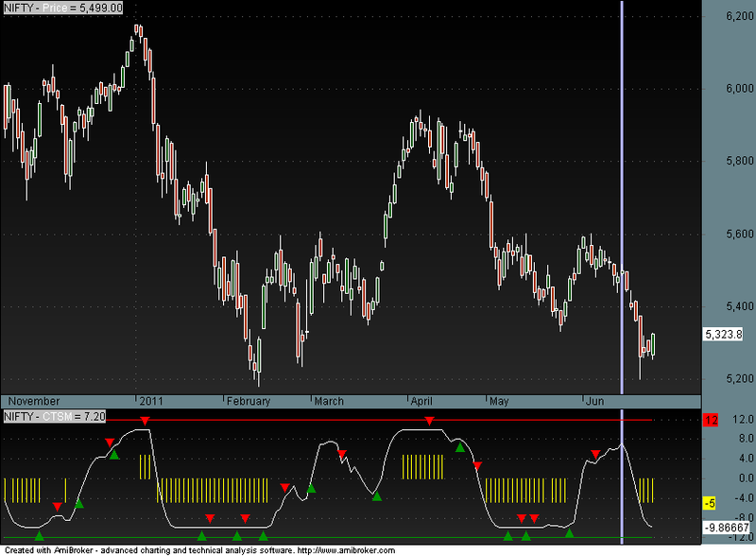The width and height of the screenshot is (756, 556).
Task: Click the 5,600 price axis label
Action: point(740,235)
